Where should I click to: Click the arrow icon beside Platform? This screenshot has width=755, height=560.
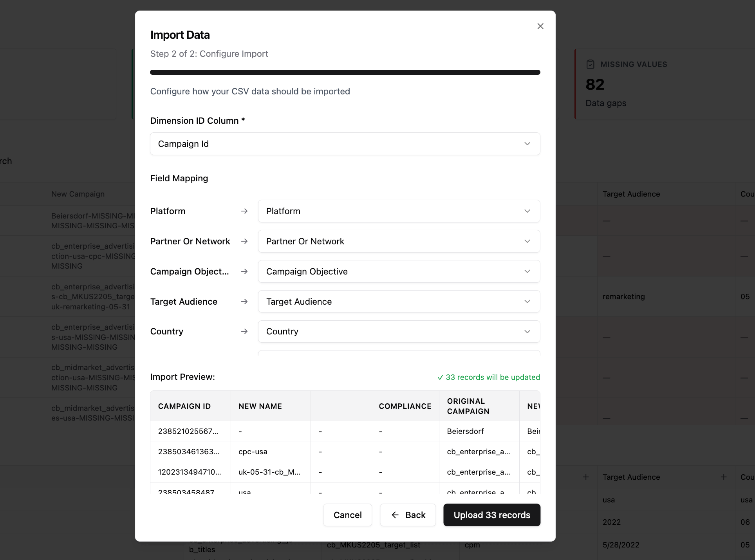244,211
